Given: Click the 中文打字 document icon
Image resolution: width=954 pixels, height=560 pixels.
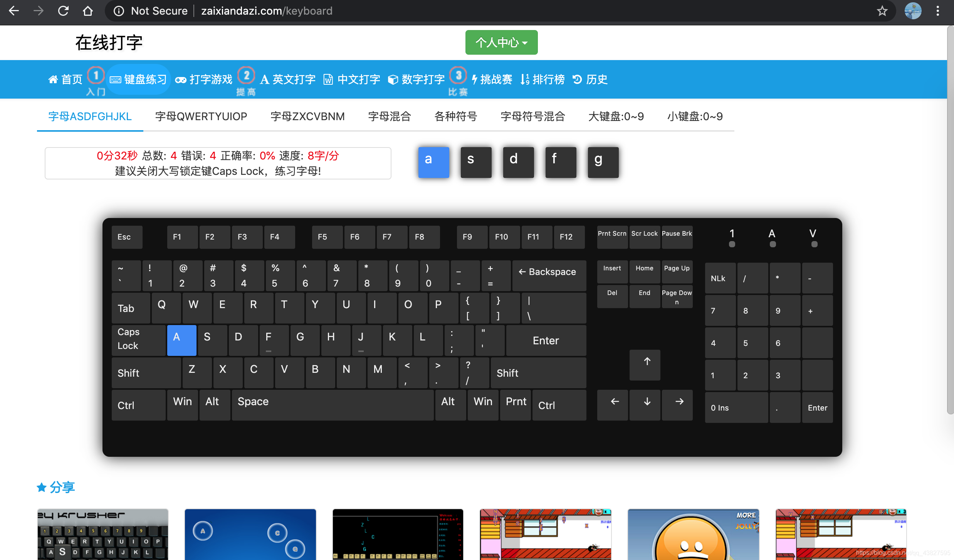Looking at the screenshot, I should [x=328, y=80].
